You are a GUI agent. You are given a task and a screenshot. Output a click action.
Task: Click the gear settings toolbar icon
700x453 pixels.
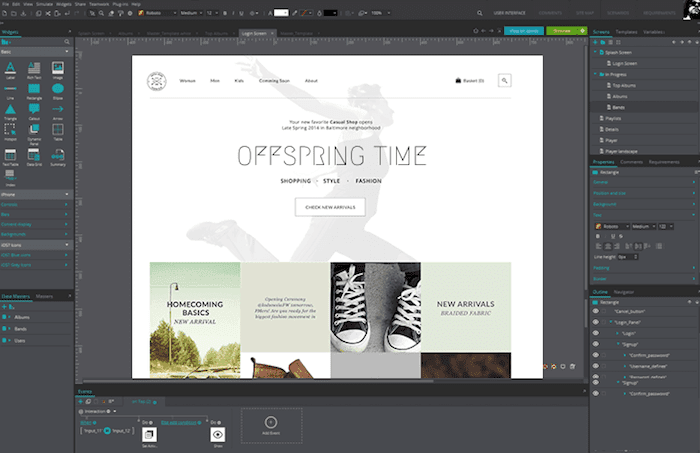click(x=130, y=13)
